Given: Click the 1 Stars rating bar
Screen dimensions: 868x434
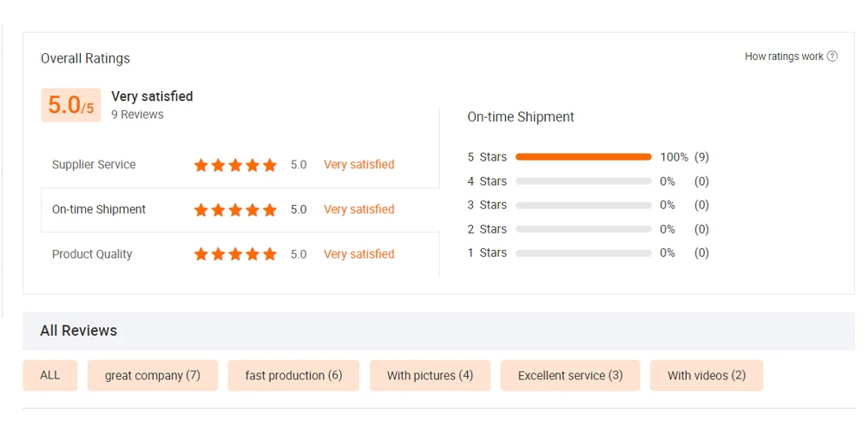Looking at the screenshot, I should [583, 253].
